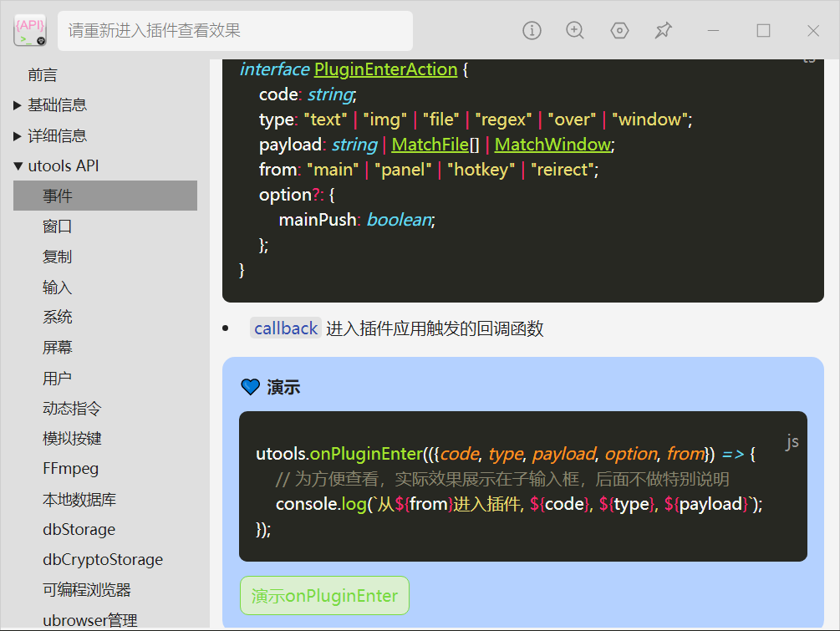Click the comment line 为方便查看
Viewport: 840px width, 631px height.
point(502,479)
